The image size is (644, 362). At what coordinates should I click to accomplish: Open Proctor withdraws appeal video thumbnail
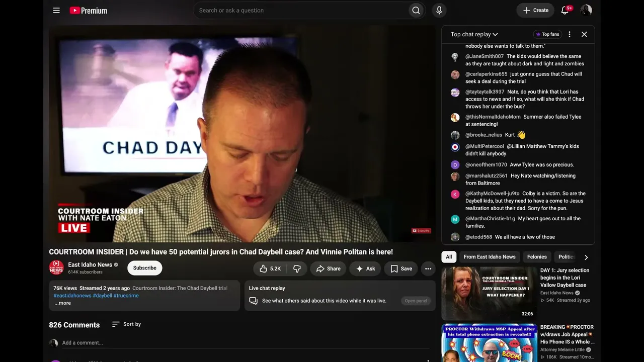point(490,343)
